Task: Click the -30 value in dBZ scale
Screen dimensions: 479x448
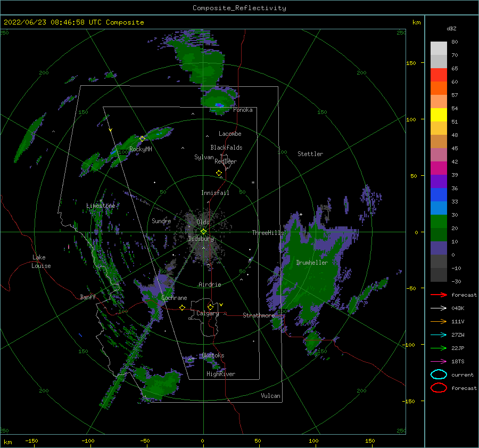Action: (456, 281)
